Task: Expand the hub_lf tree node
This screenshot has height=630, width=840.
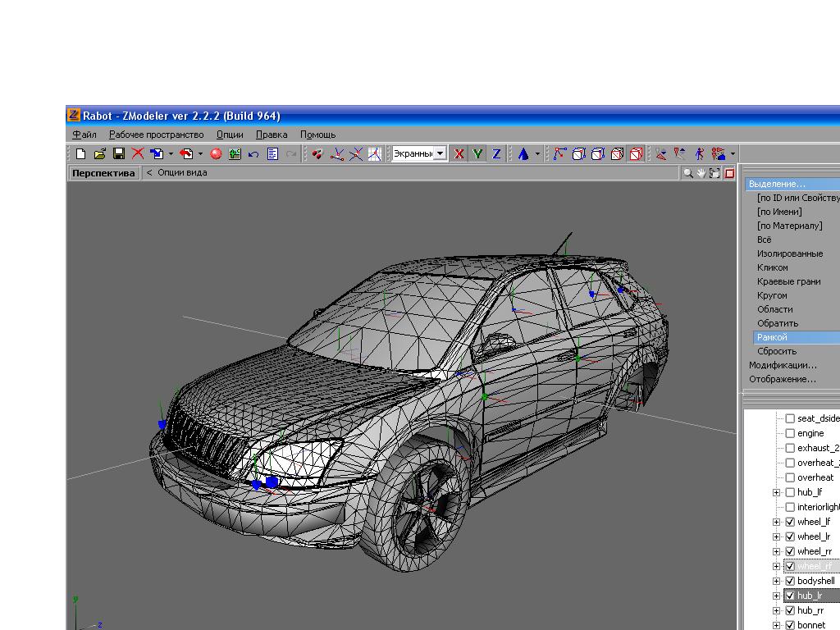Action: [x=776, y=492]
